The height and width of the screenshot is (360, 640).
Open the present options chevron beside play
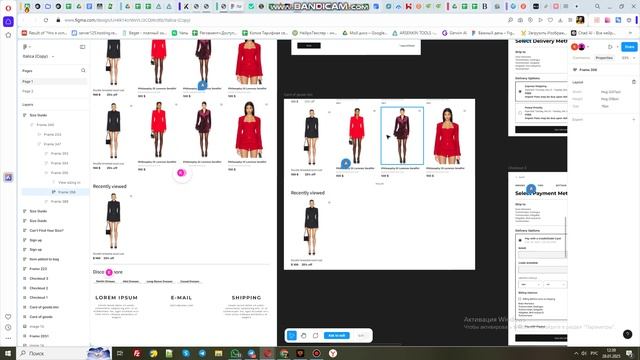pos(617,47)
